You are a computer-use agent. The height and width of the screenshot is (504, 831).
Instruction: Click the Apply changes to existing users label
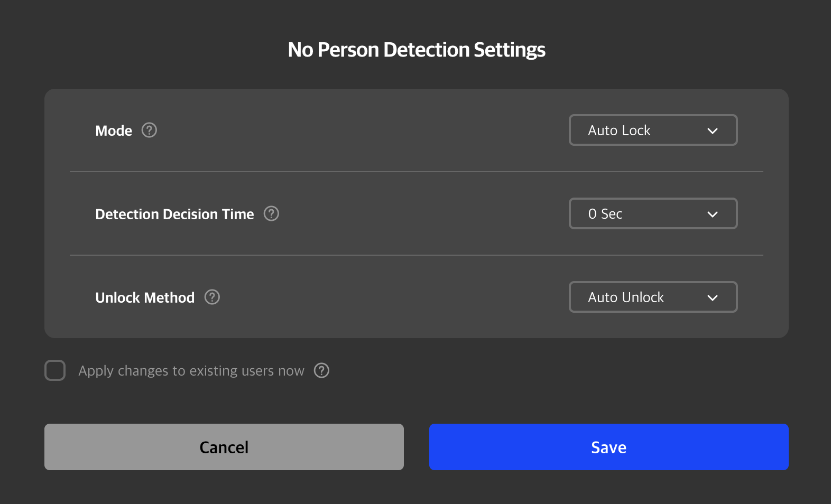tap(191, 370)
